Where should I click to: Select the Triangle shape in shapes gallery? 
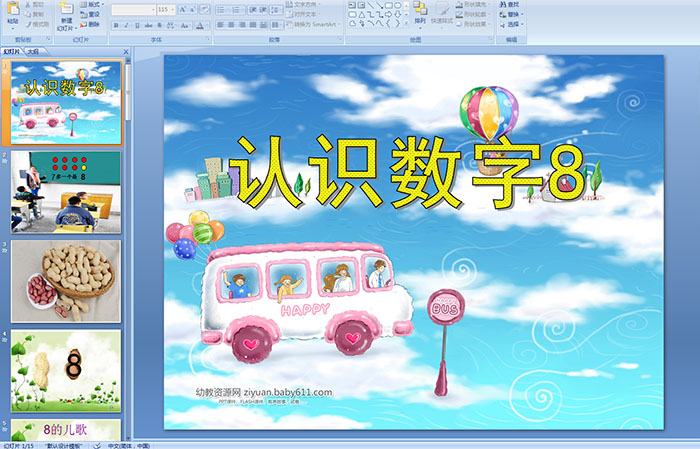pyautogui.click(x=362, y=15)
